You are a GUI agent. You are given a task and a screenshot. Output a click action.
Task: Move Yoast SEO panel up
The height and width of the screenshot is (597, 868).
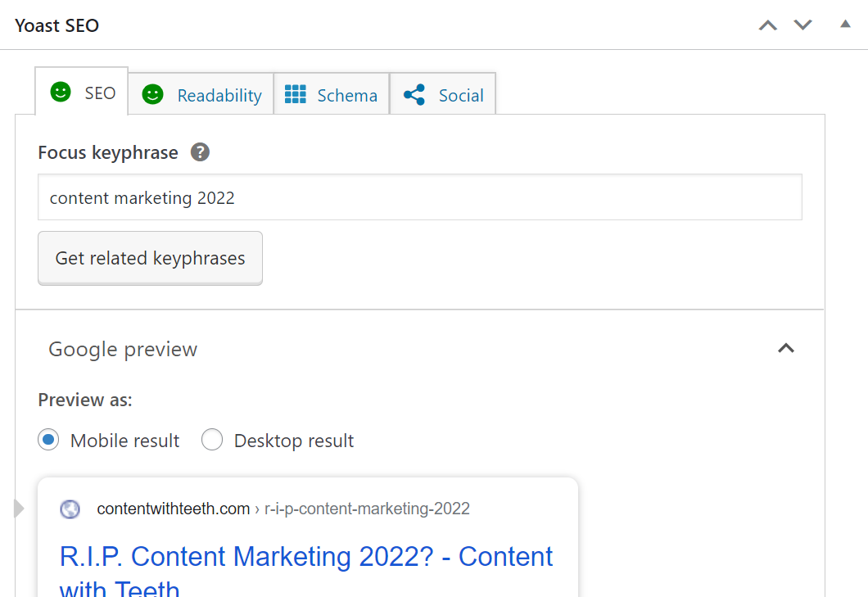[768, 25]
